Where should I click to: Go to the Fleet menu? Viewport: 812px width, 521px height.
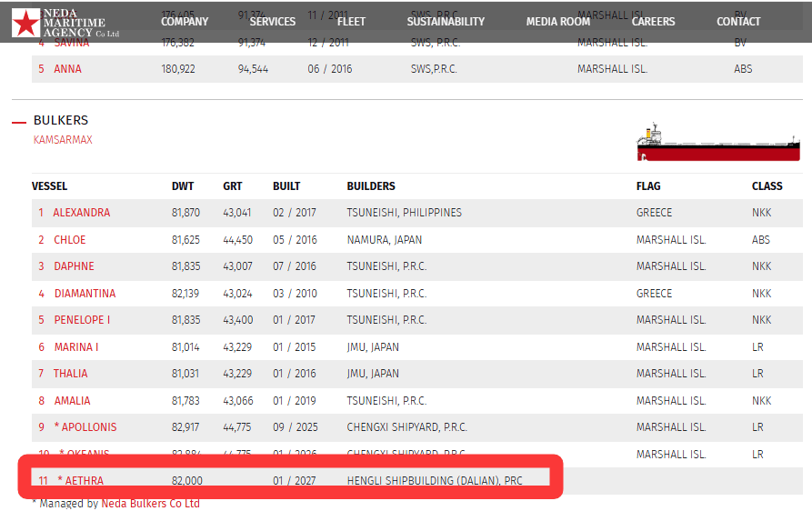point(351,22)
